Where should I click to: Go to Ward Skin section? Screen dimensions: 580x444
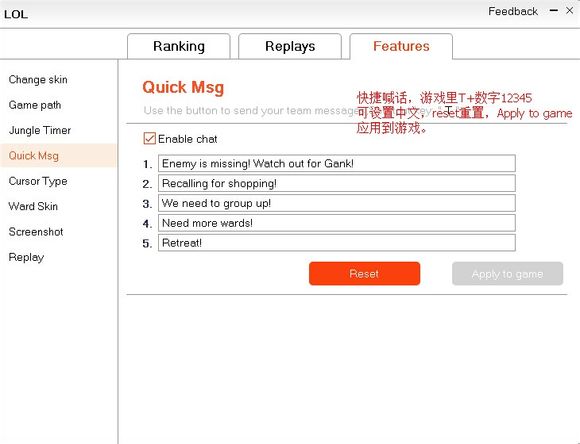click(33, 206)
